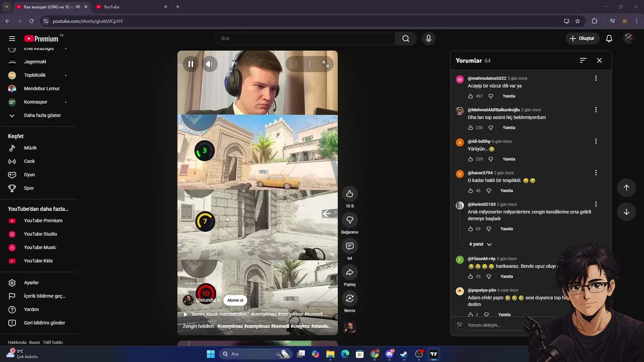Dislike @mahmutates5322's comment
This screenshot has width=644, height=362.
point(491,96)
